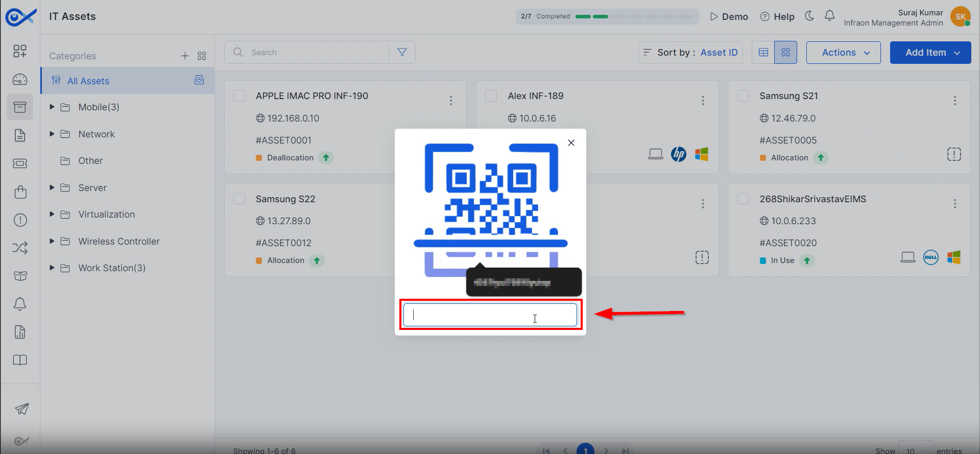
Task: Select the APPLE IMAC PRO INF-190 checkbox
Action: click(239, 96)
